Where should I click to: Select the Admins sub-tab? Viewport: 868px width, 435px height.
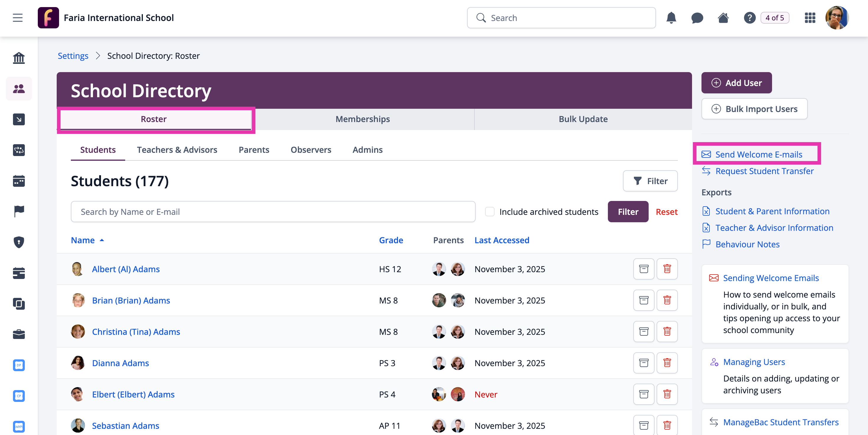click(367, 150)
